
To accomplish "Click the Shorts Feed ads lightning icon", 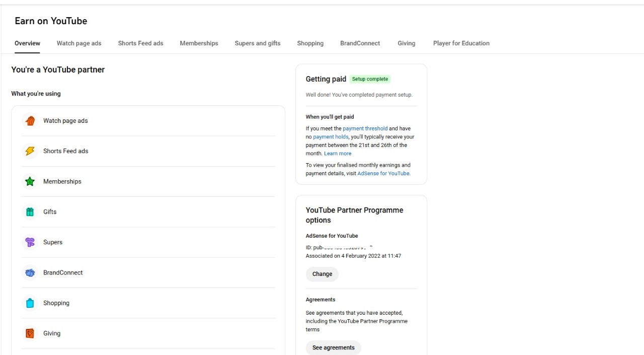I will [x=30, y=151].
